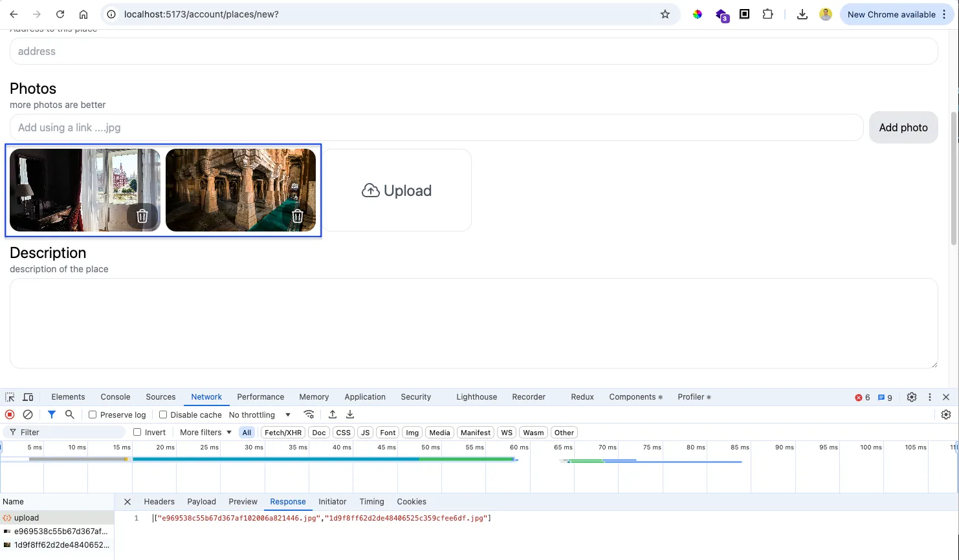Switch to the Elements tab

(x=68, y=397)
